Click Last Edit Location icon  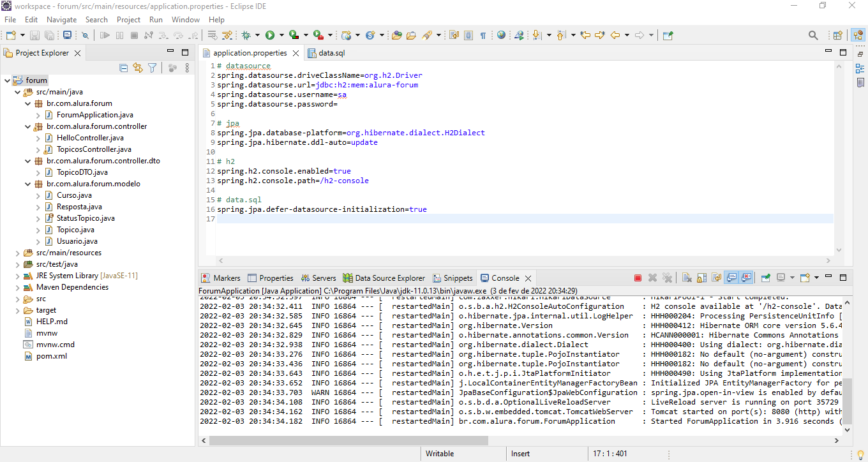pos(585,35)
